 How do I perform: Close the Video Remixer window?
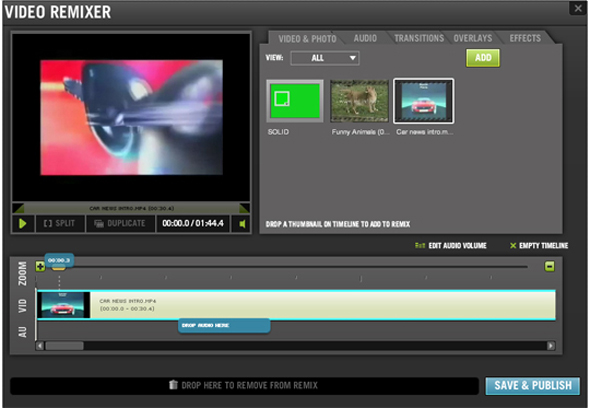click(x=578, y=8)
